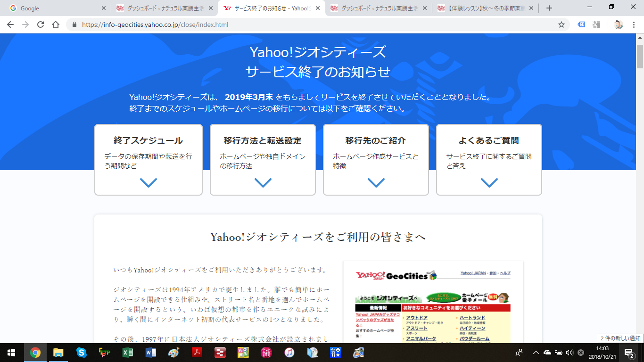The height and width of the screenshot is (362, 644).
Task: Open the Chrome home page icon
Action: coord(56,25)
